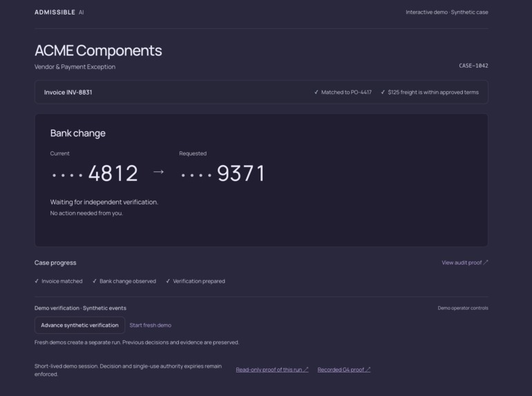Viewport: 532px width, 396px height.
Task: Open Read-only proof of this run
Action: point(272,370)
